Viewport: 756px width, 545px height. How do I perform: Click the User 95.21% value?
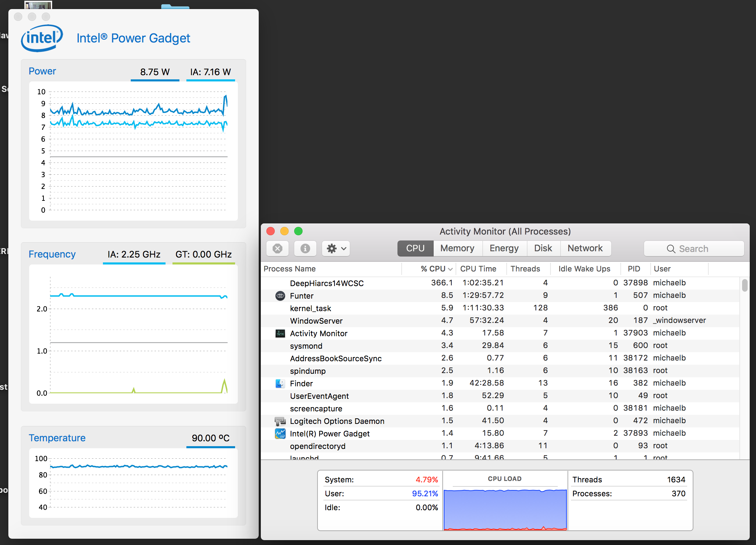pos(425,493)
